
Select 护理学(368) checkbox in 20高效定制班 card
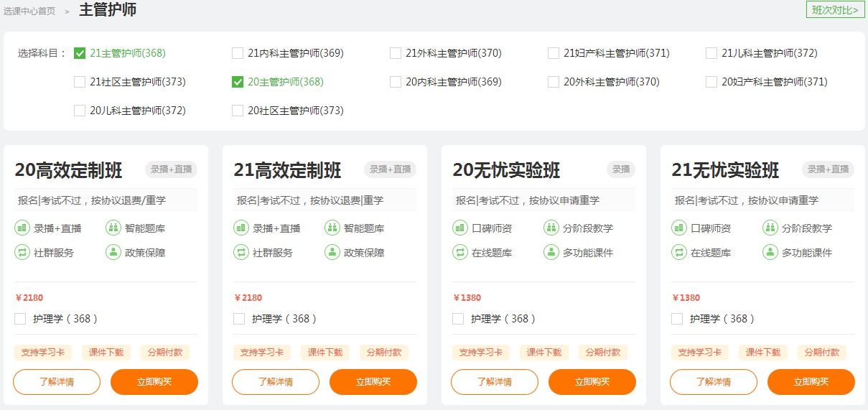(20, 319)
